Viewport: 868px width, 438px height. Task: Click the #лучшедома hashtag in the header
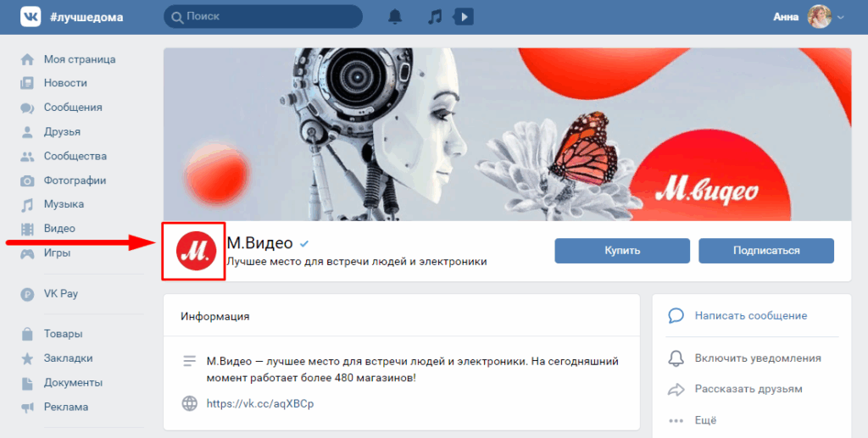[87, 17]
